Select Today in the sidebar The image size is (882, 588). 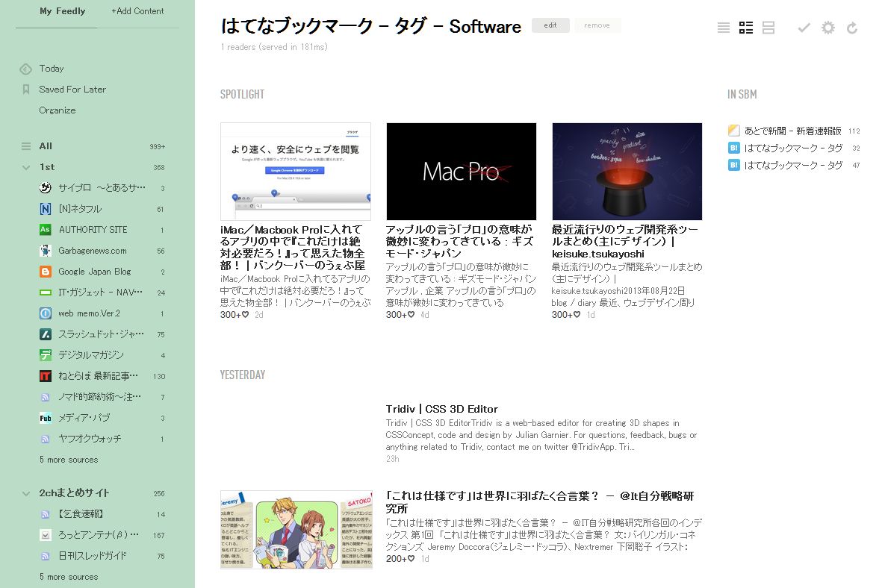click(52, 69)
